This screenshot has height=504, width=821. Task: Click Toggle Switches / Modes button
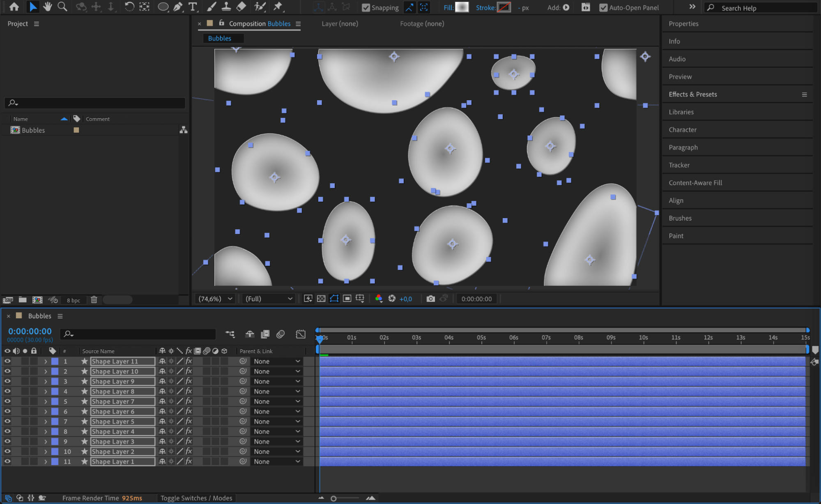point(196,498)
